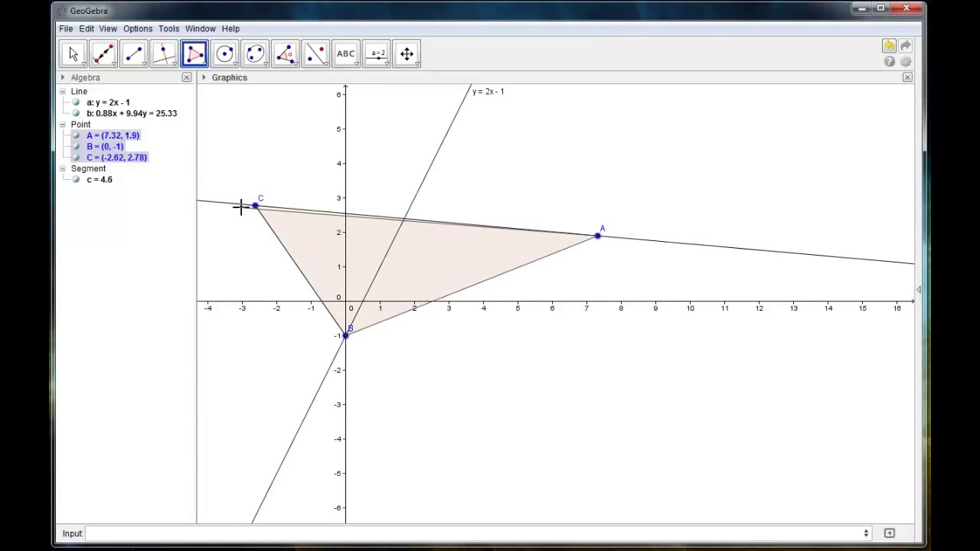The image size is (980, 551).
Task: Collapse the Line group in Algebra
Action: click(x=63, y=91)
